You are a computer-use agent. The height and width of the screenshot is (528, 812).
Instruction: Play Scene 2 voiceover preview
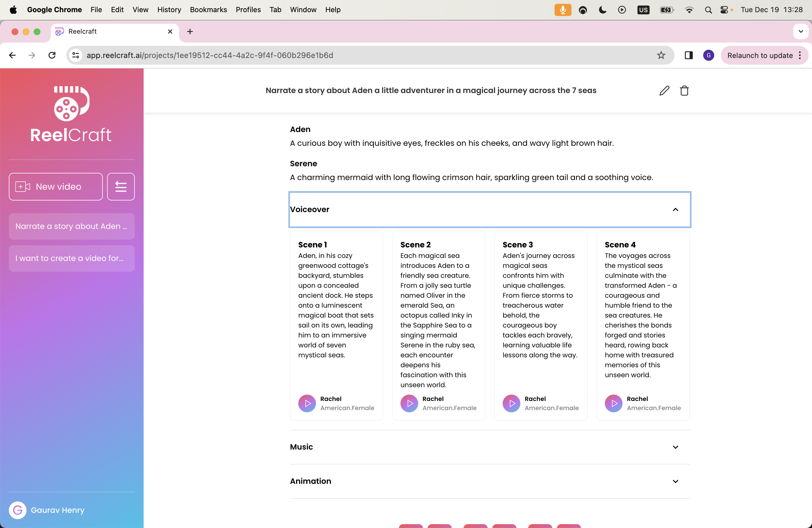409,403
